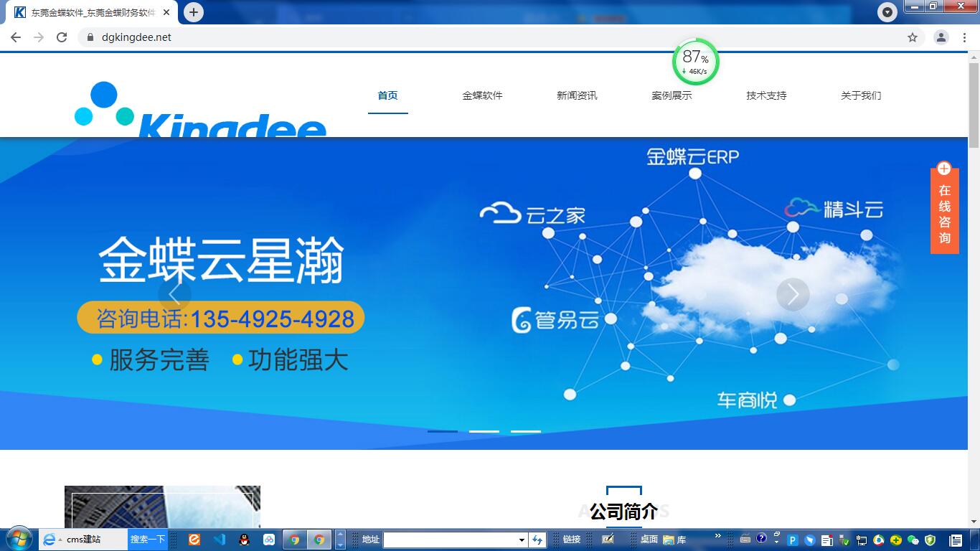
Task: Open a new browser tab
Action: (x=193, y=12)
